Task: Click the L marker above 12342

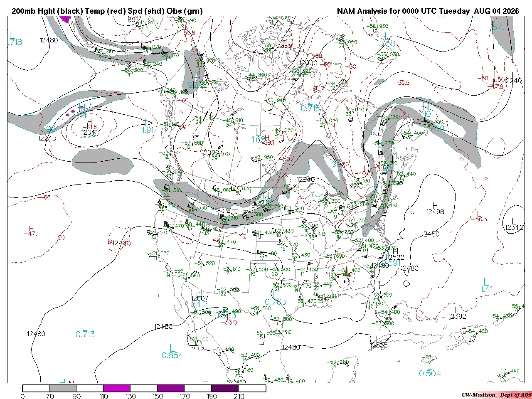Action: pyautogui.click(x=514, y=221)
